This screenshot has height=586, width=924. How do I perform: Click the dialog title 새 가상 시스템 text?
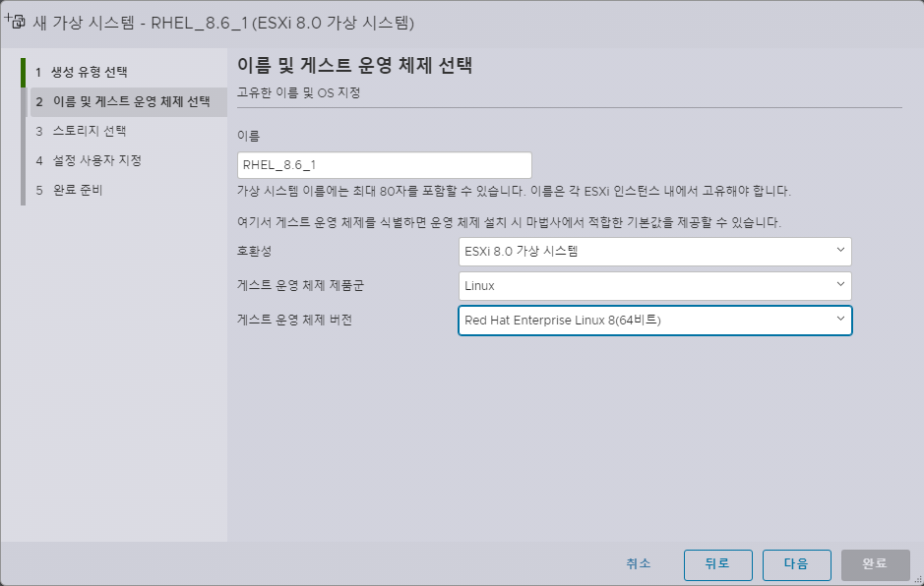click(223, 23)
